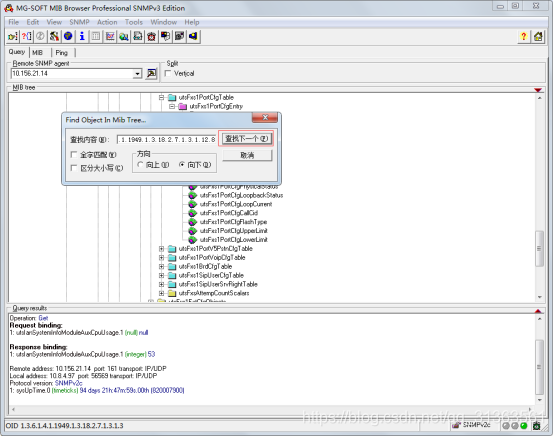Image resolution: width=554 pixels, height=436 pixels.
Task: Click the red triangle on Query results panel
Action: tap(538, 311)
